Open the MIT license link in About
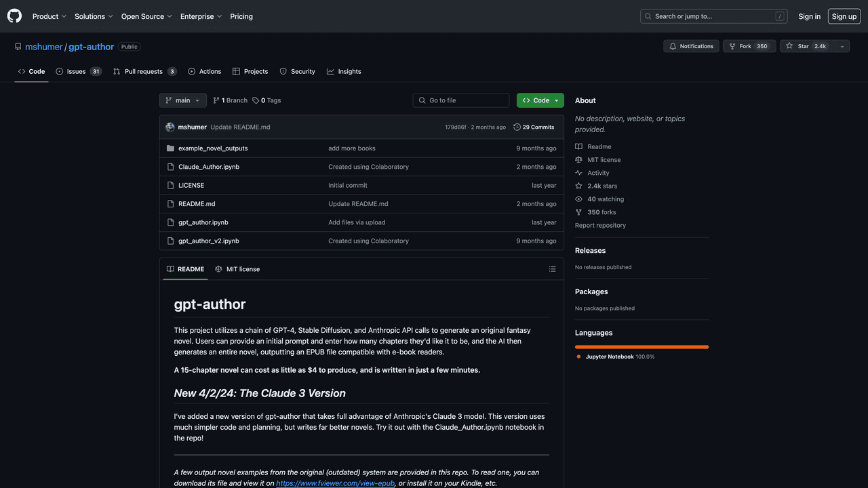The width and height of the screenshot is (868, 488). point(598,160)
